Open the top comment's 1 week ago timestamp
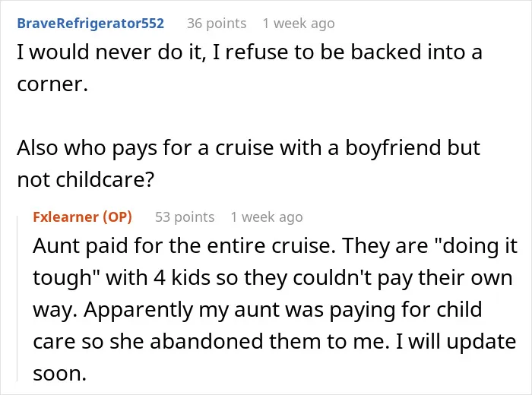This screenshot has height=395, width=532. [299, 24]
